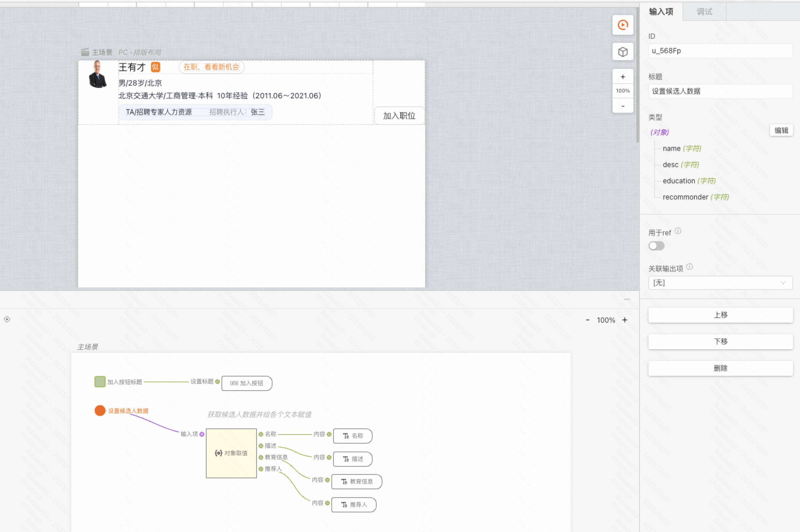Click candidate avatar photo
The width and height of the screenshot is (800, 532).
point(98,74)
